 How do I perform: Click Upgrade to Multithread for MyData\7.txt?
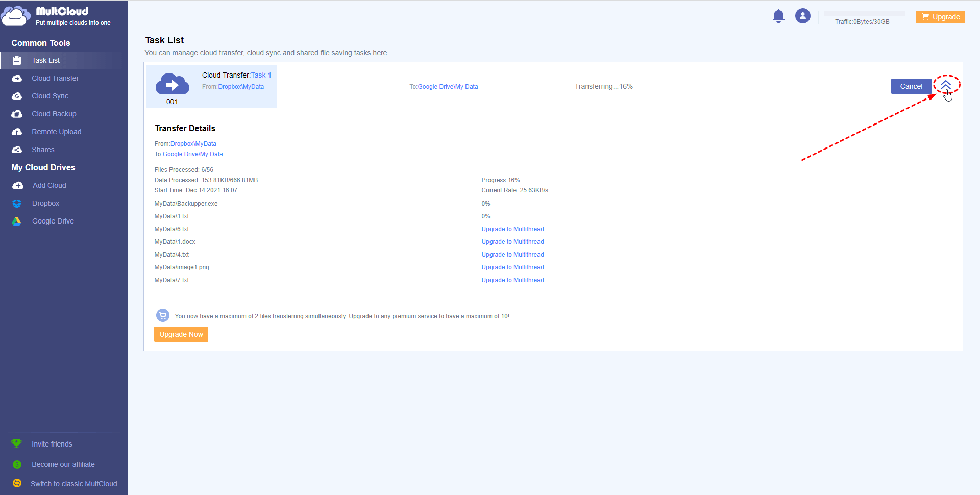(x=512, y=280)
